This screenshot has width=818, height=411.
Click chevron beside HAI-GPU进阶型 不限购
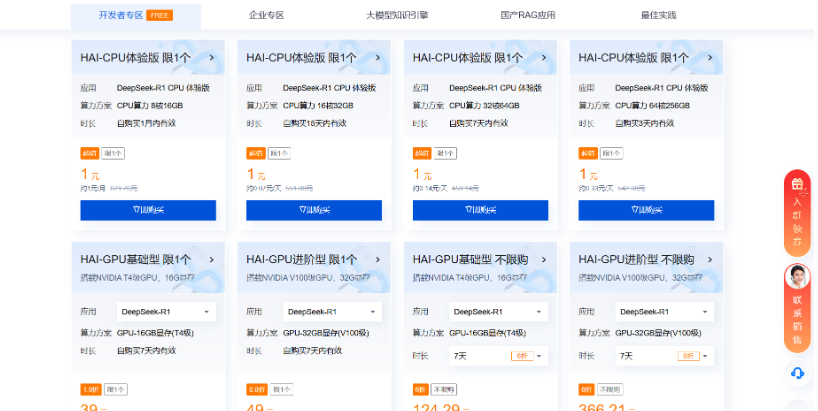pyautogui.click(x=710, y=259)
